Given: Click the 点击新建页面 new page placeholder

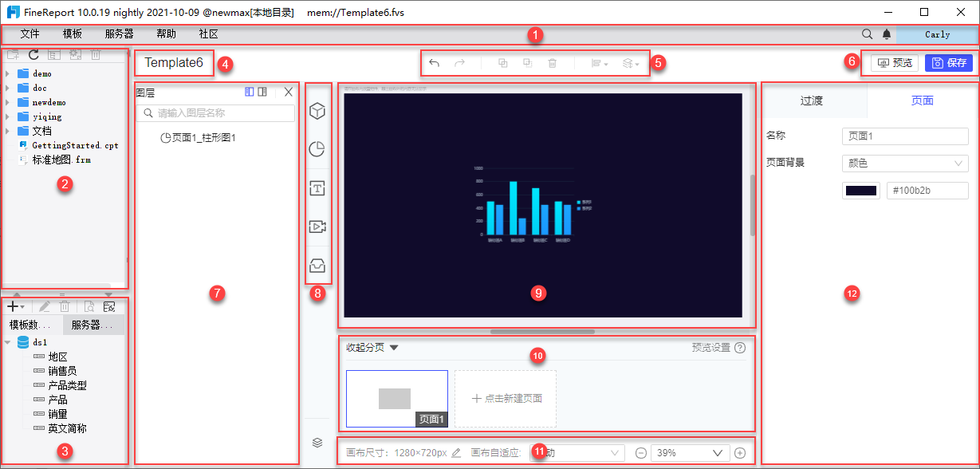Looking at the screenshot, I should (506, 399).
